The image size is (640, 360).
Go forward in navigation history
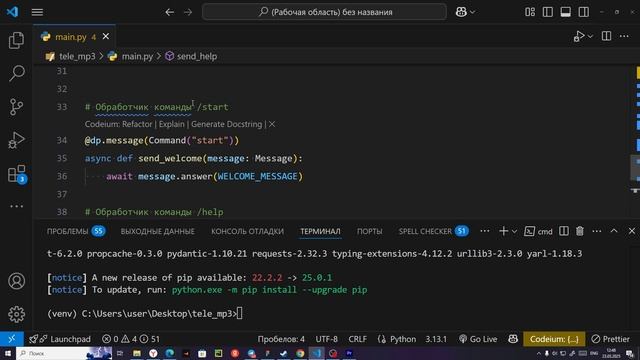(x=188, y=12)
